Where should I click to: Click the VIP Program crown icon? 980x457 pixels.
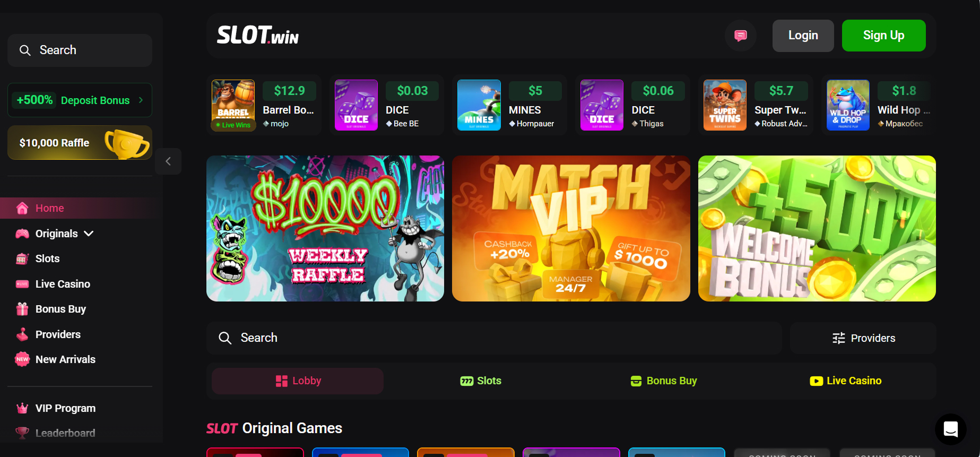(22, 408)
